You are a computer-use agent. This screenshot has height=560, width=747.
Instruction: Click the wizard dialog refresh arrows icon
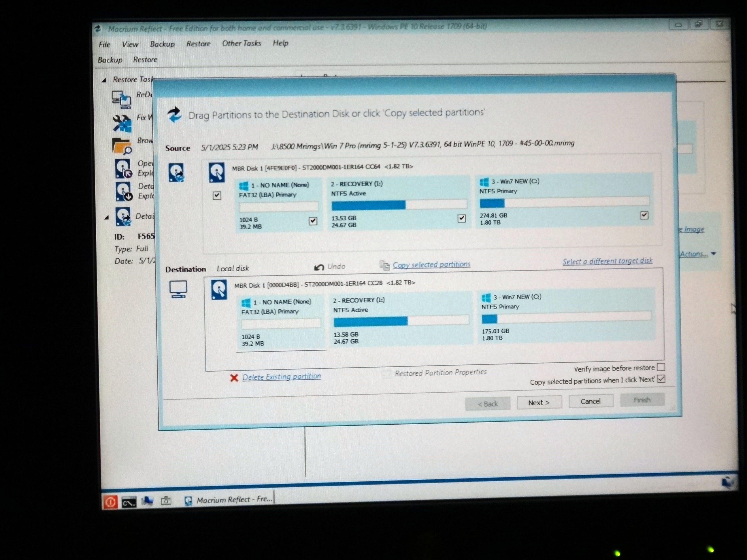coord(175,115)
